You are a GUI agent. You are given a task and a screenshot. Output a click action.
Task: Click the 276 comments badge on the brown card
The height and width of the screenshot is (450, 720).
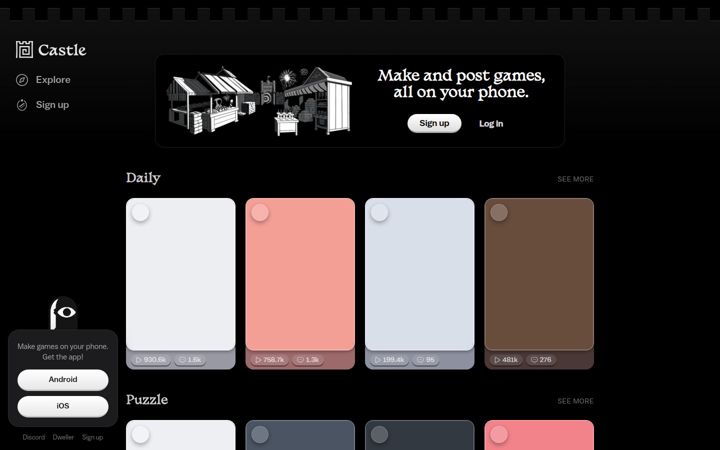(x=541, y=360)
